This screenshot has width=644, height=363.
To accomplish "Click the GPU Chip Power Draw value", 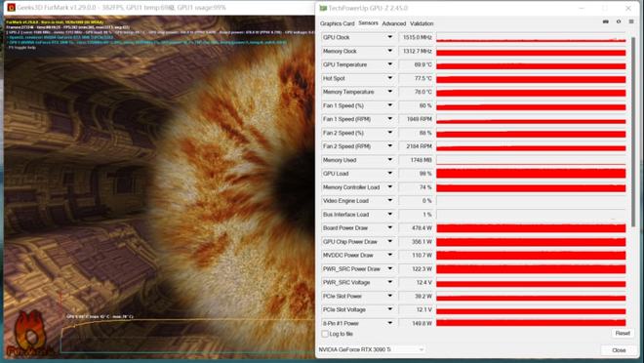I will click(416, 241).
